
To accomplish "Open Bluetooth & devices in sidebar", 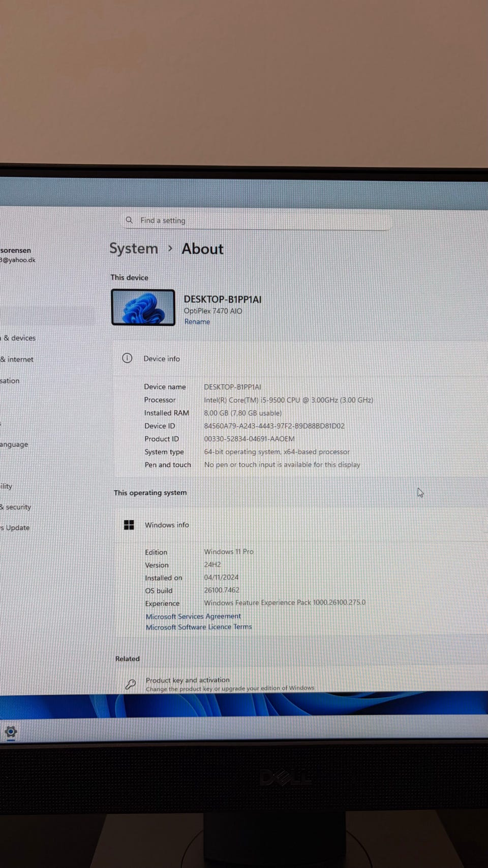I will 19,338.
